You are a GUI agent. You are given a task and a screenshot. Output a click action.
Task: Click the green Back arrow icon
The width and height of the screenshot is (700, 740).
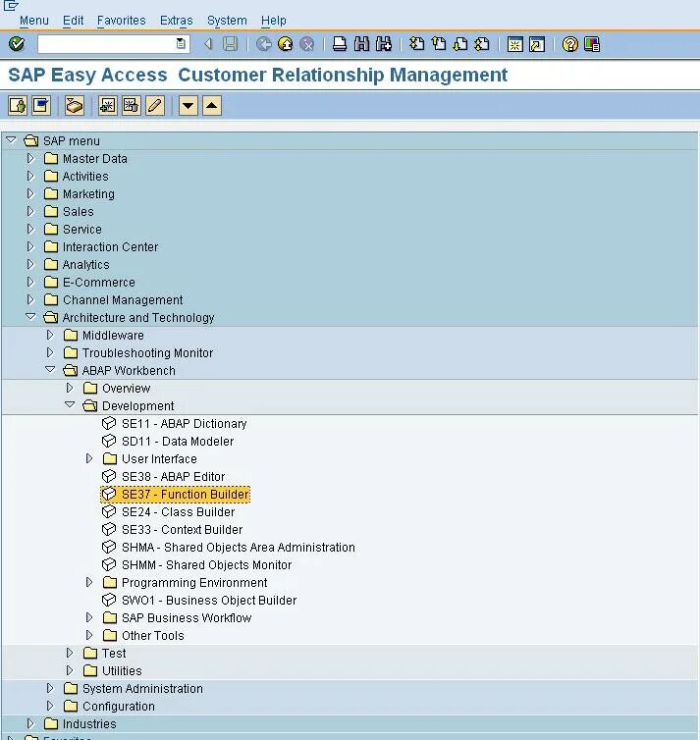click(x=263, y=44)
